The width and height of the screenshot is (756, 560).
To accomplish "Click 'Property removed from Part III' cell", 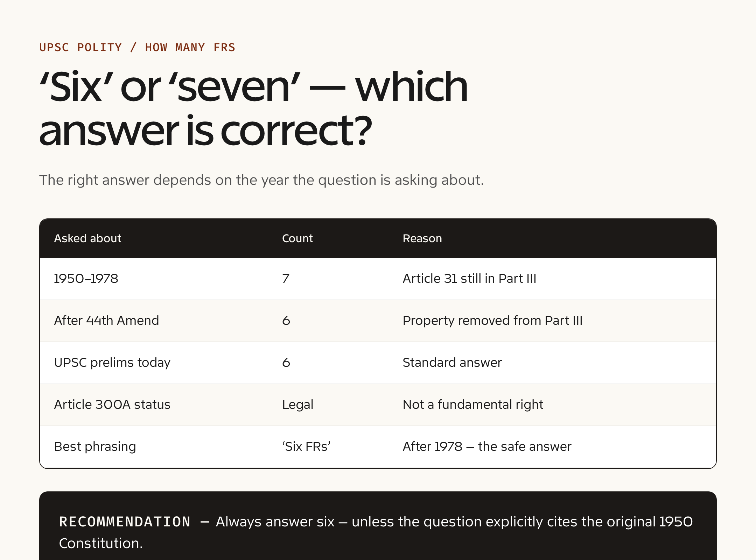I will coord(492,321).
